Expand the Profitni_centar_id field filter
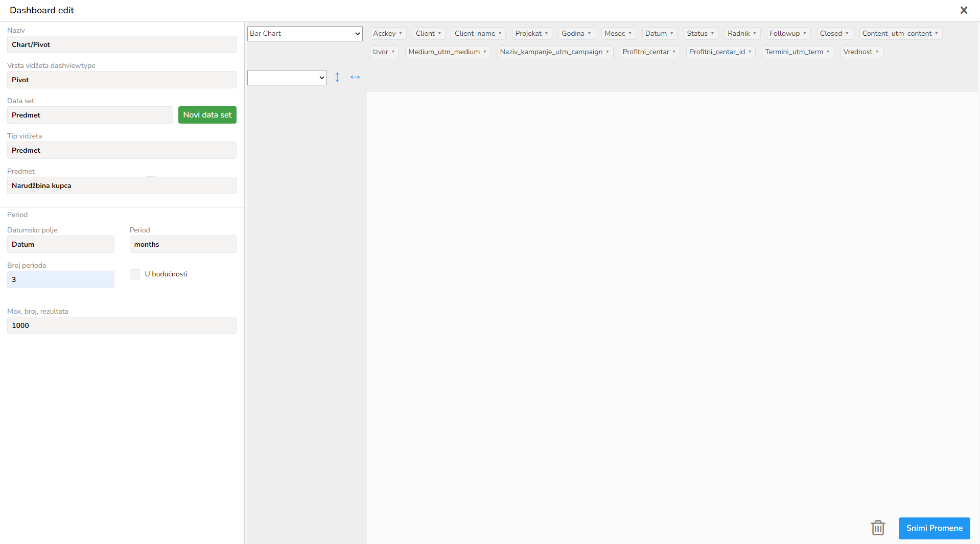Screen dimensions: 980x544 tap(750, 52)
